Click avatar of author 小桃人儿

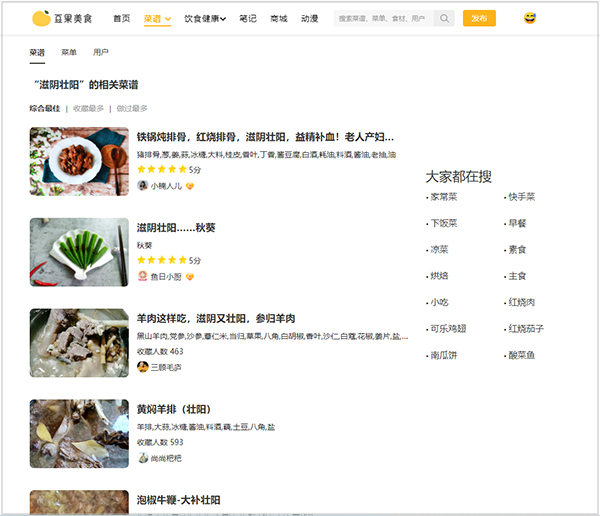point(142,185)
